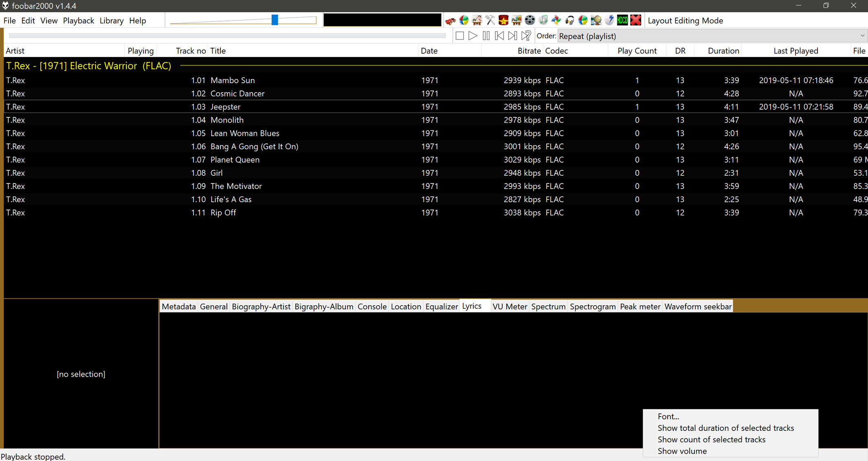The height and width of the screenshot is (461, 868).
Task: Click the beach ball icon beside the headphones
Action: click(583, 20)
